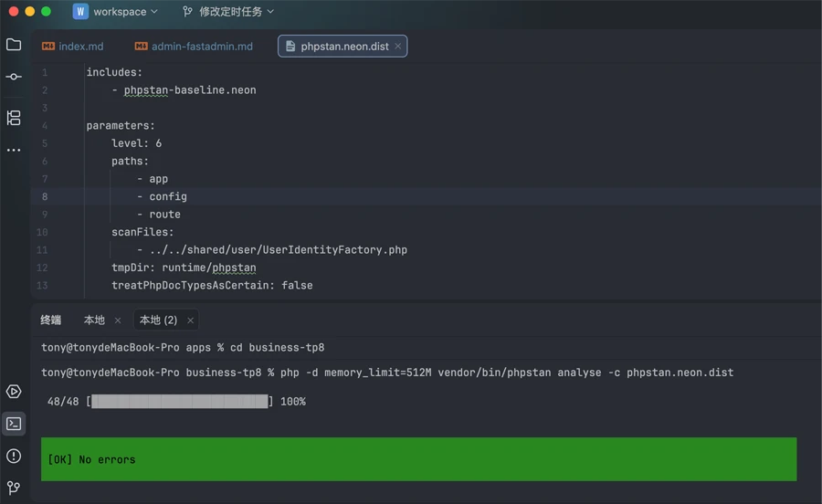Open the Commit tool window icon
Image resolution: width=822 pixels, height=504 pixels.
pyautogui.click(x=14, y=78)
